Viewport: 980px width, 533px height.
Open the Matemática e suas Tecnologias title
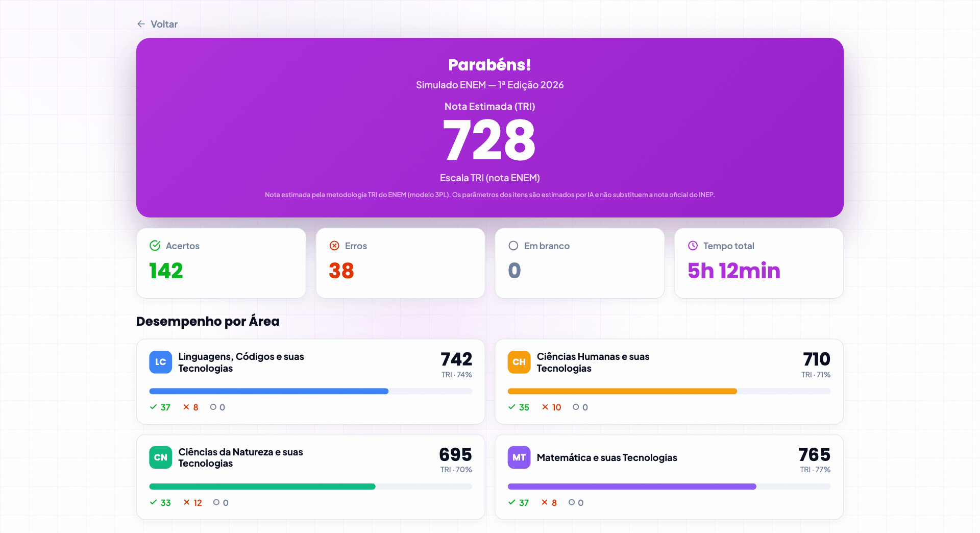pyautogui.click(x=607, y=457)
